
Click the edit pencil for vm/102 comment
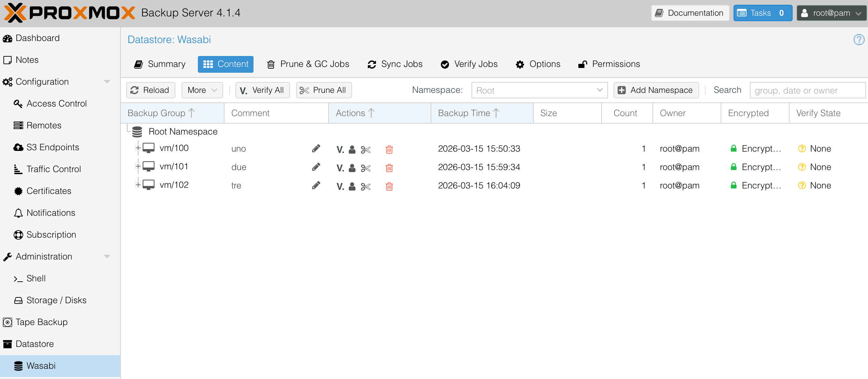pos(316,185)
